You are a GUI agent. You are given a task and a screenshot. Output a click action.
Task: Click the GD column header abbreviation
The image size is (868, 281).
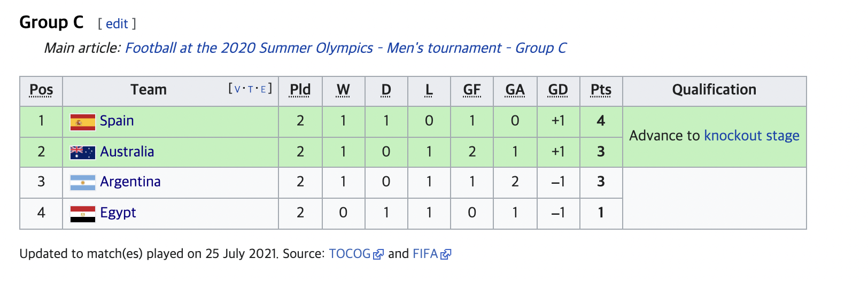pos(558,90)
